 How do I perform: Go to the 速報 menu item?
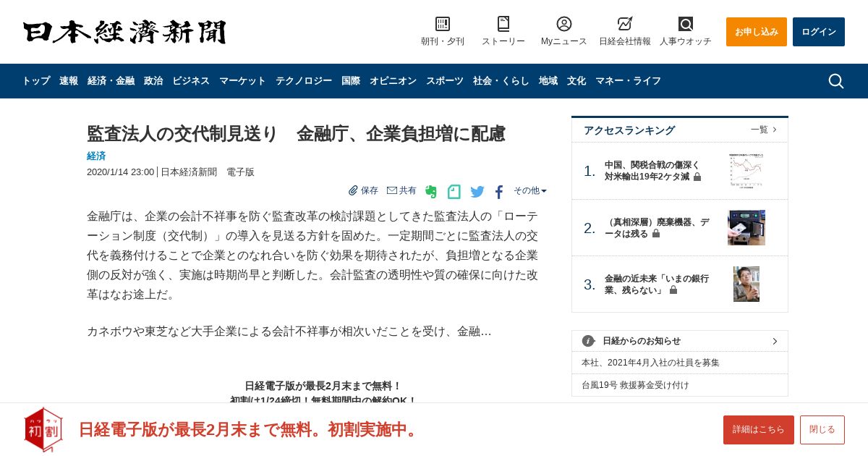[69, 81]
